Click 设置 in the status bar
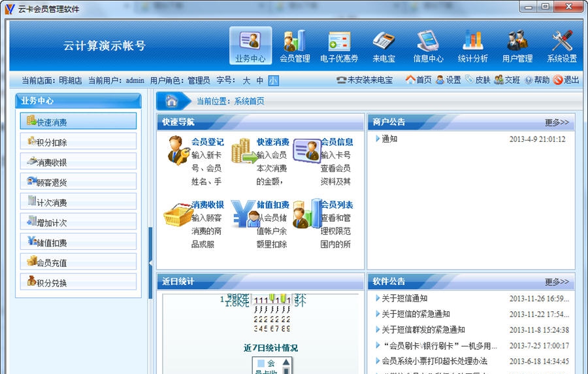This screenshot has width=588, height=374. pyautogui.click(x=448, y=80)
